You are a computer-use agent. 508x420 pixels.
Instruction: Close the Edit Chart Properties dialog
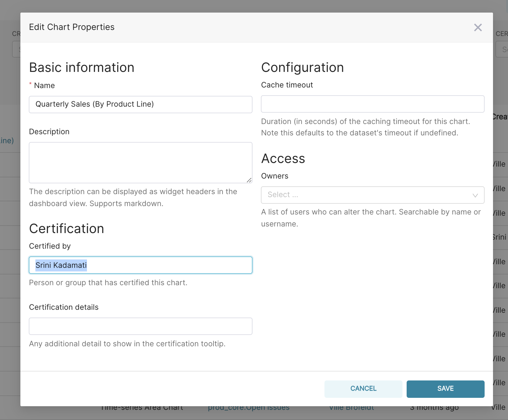coord(478,27)
